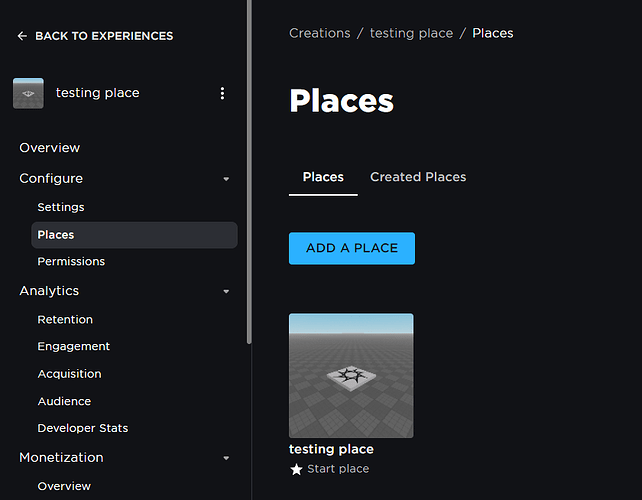Open Settings under Configure
642x500 pixels.
61,207
